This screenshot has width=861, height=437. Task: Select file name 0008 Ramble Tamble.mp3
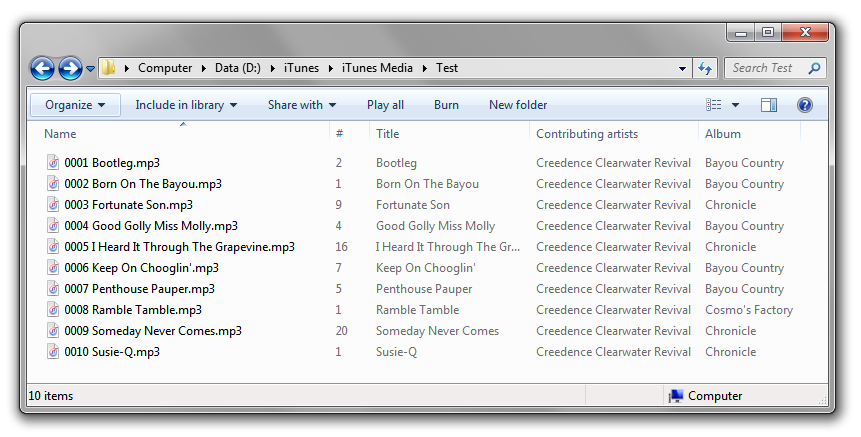point(133,310)
